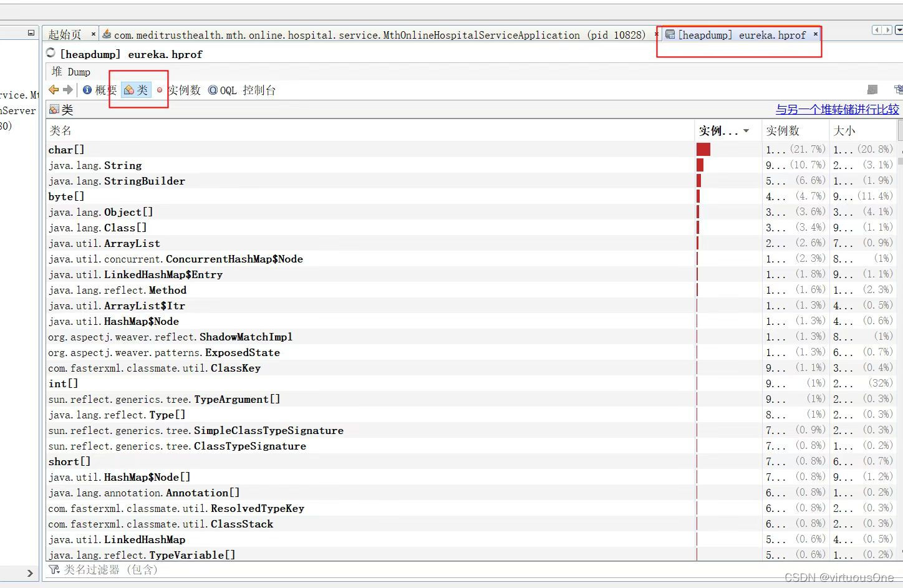Select the [heapdump] eureka.hprof tab
903x588 pixels.
click(741, 35)
